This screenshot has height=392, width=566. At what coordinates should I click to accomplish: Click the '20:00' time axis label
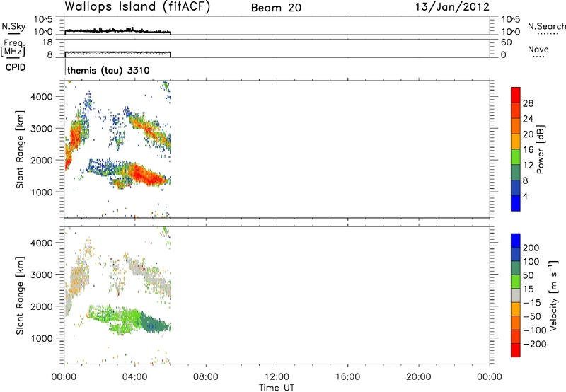tap(419, 377)
